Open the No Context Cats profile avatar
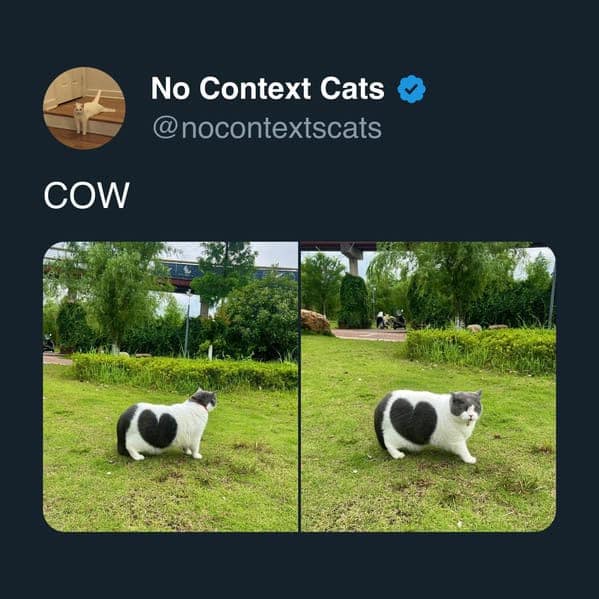This screenshot has width=599, height=599. (x=84, y=108)
